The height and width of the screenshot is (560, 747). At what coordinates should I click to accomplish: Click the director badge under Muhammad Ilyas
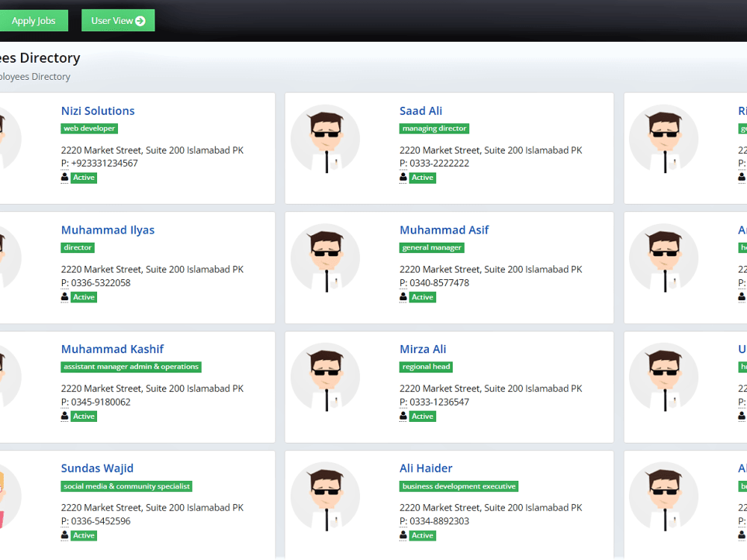[78, 248]
